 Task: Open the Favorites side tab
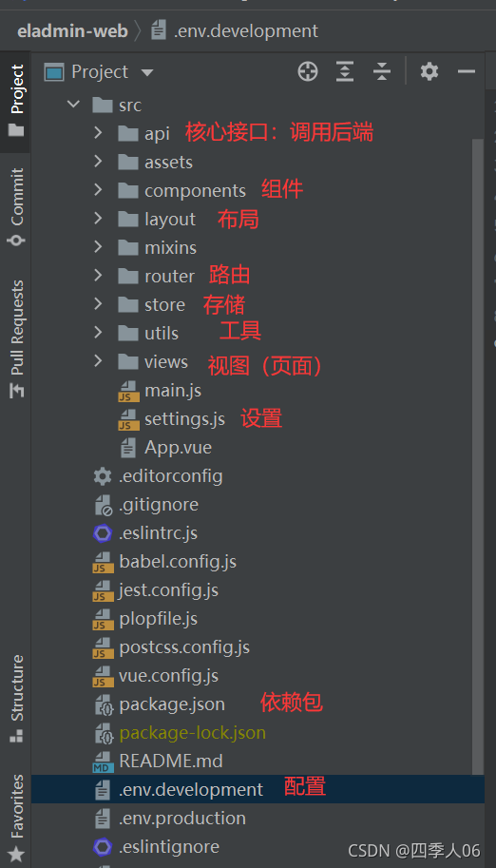point(16,818)
